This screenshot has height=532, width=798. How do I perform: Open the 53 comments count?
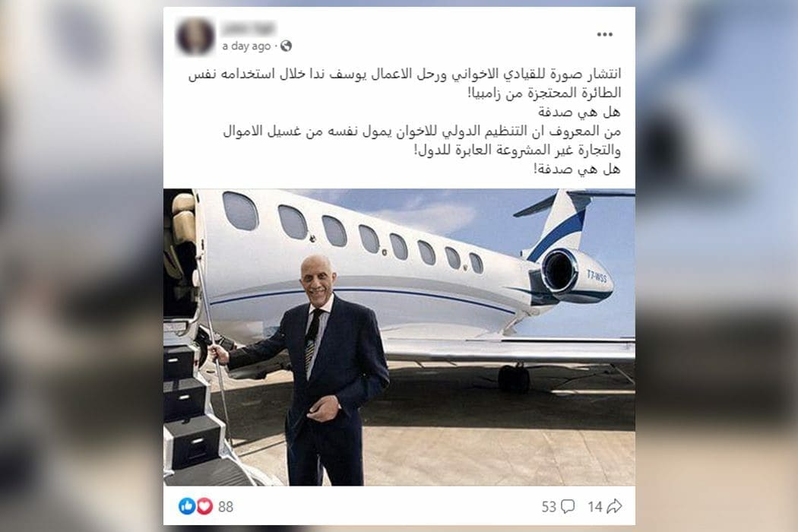click(548, 507)
